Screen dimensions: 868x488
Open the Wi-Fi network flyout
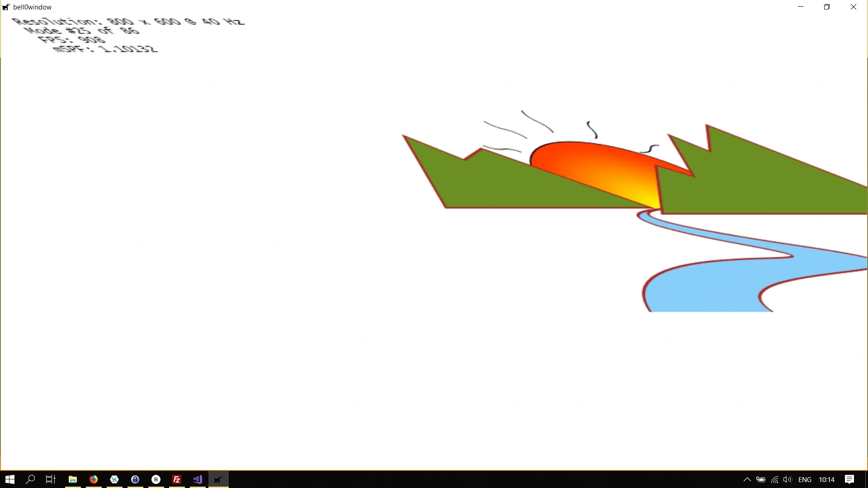pos(774,479)
